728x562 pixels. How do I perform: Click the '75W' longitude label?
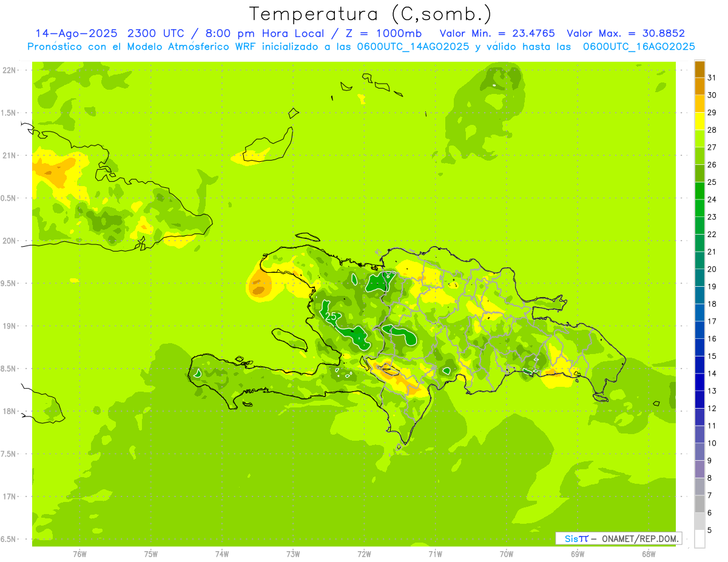point(151,554)
